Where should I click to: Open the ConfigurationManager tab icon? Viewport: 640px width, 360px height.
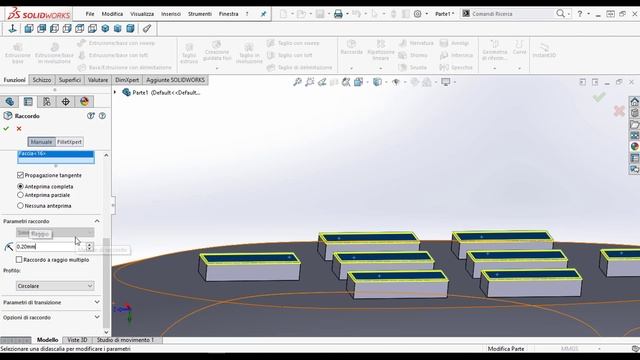(47, 102)
